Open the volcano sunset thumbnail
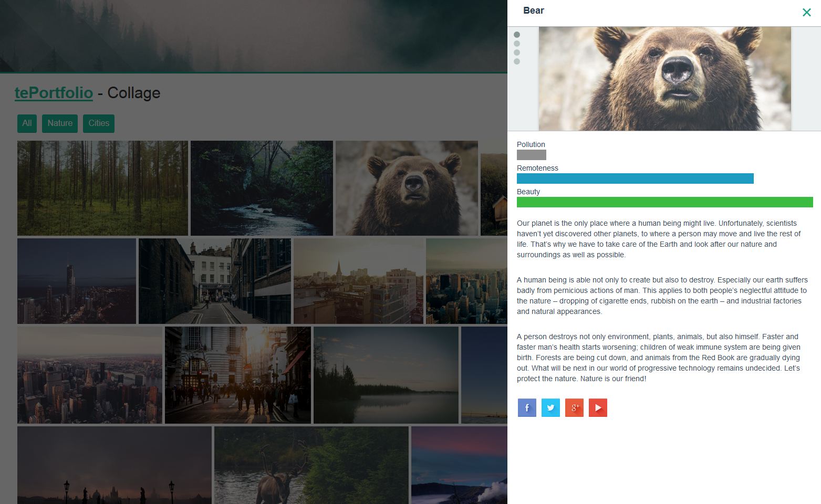 click(x=460, y=465)
